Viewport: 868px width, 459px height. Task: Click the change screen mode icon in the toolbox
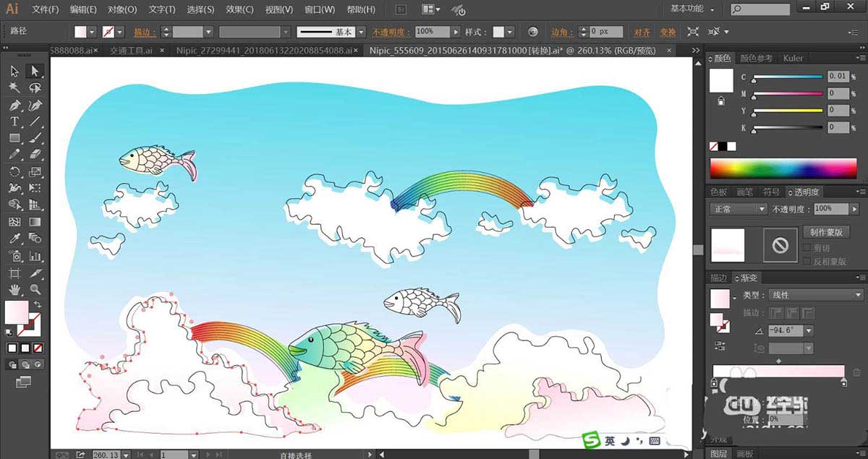coord(24,382)
